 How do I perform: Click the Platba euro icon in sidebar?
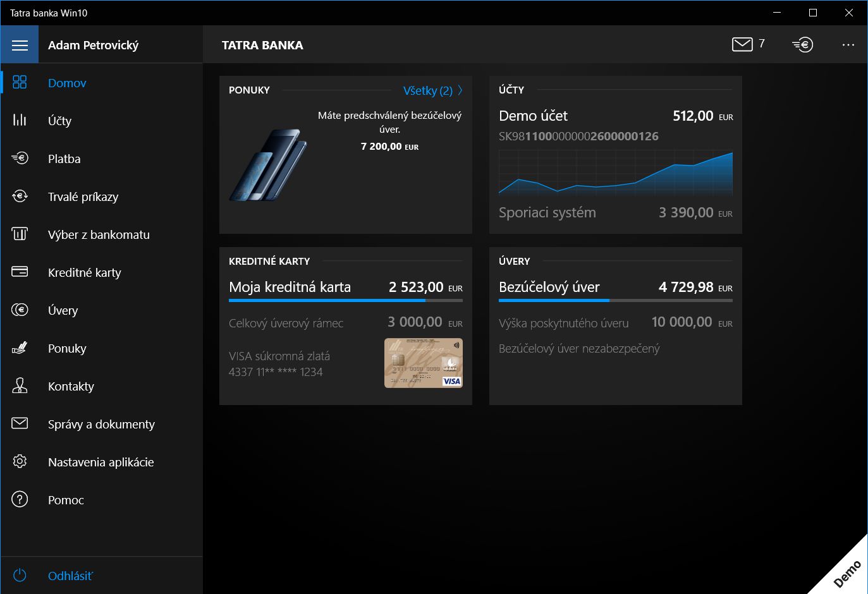pos(20,158)
